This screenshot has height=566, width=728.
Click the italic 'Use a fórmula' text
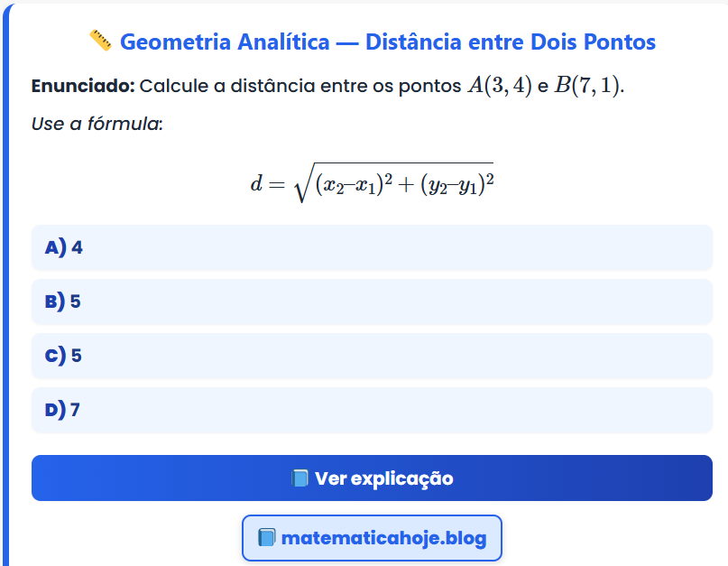pyautogui.click(x=97, y=123)
